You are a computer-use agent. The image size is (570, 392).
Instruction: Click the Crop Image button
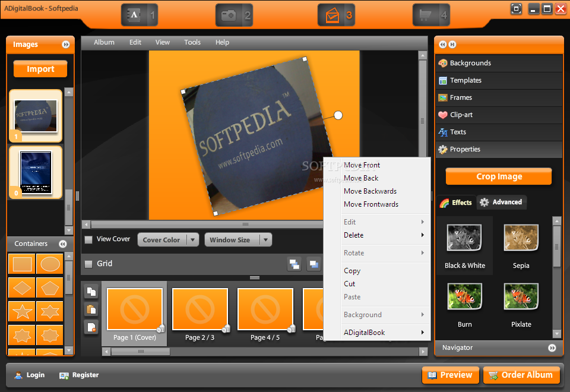(x=499, y=176)
